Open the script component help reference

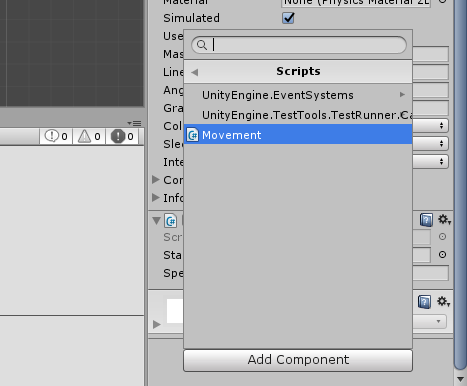click(x=426, y=220)
